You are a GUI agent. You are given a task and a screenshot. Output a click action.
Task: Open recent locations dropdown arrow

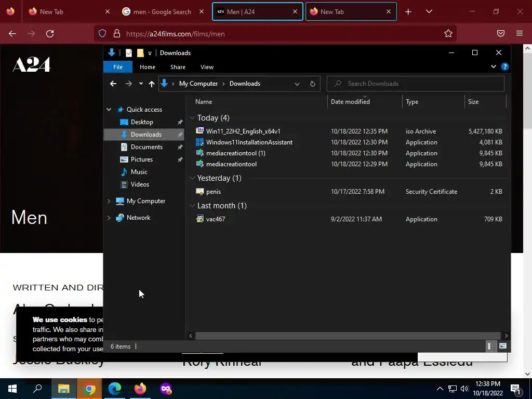coord(141,84)
